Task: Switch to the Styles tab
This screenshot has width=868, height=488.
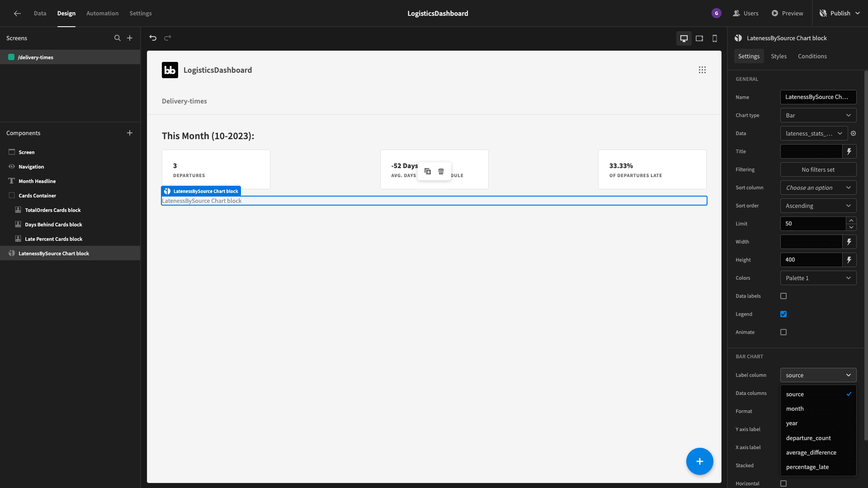Action: click(x=778, y=56)
